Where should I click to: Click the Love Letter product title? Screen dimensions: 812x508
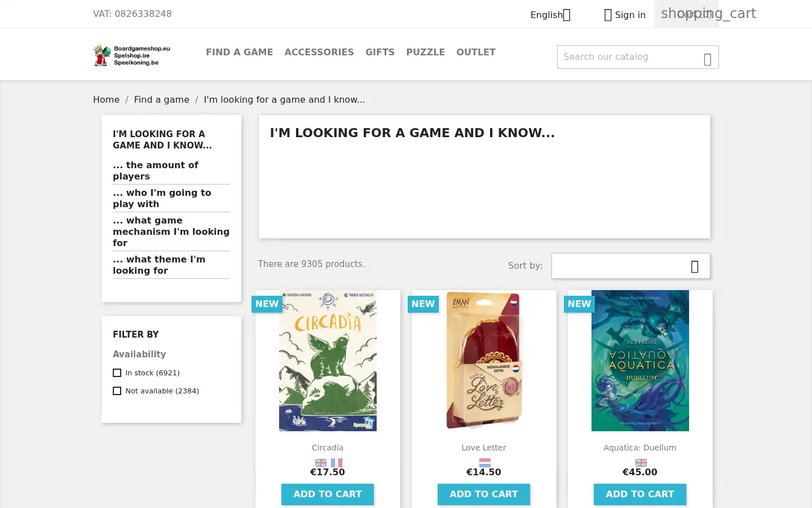point(484,448)
